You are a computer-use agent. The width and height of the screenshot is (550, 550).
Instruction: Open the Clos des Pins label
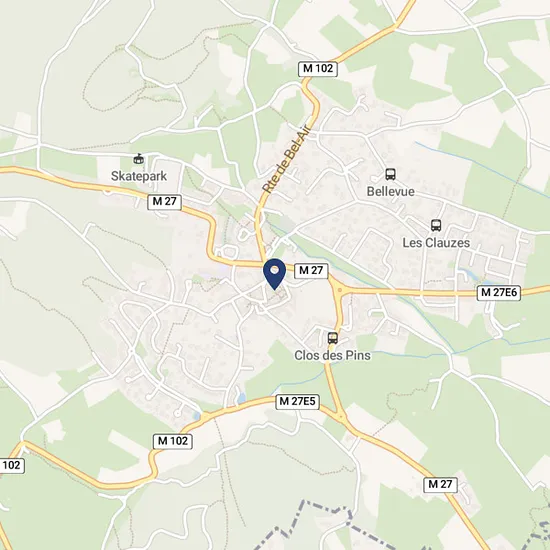click(x=333, y=355)
